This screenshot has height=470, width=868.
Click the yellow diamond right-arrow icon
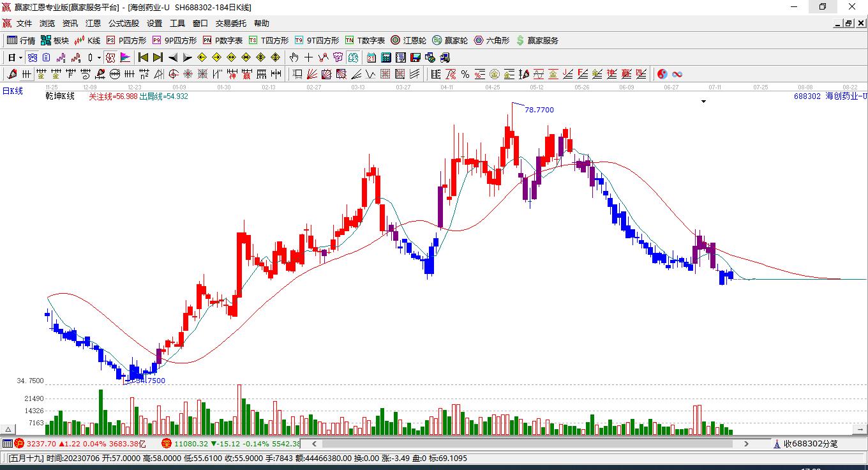217,57
